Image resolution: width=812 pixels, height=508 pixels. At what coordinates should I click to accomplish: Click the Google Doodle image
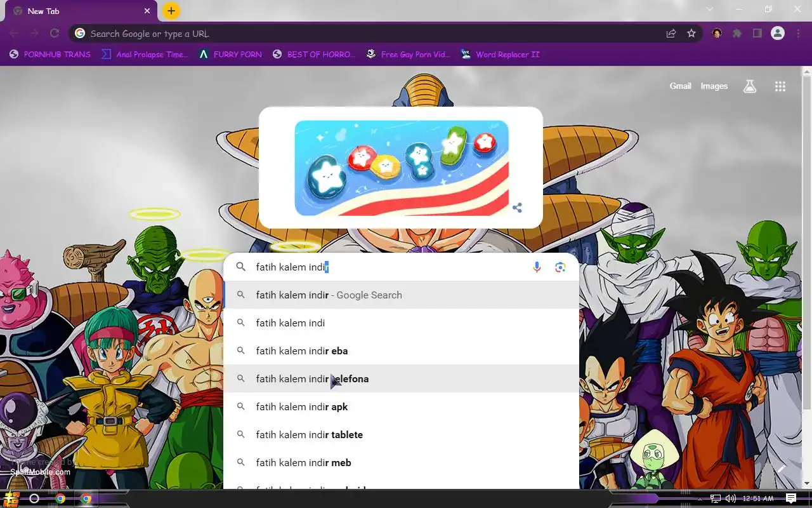(402, 168)
